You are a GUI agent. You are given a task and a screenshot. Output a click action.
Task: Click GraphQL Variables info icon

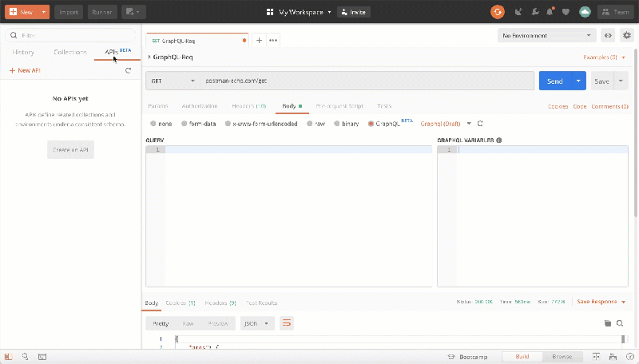[498, 140]
